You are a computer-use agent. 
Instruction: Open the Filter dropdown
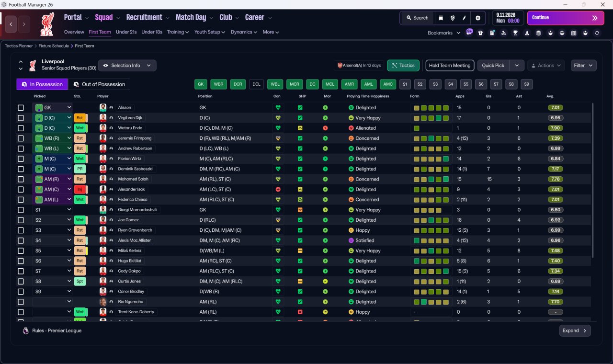point(583,66)
